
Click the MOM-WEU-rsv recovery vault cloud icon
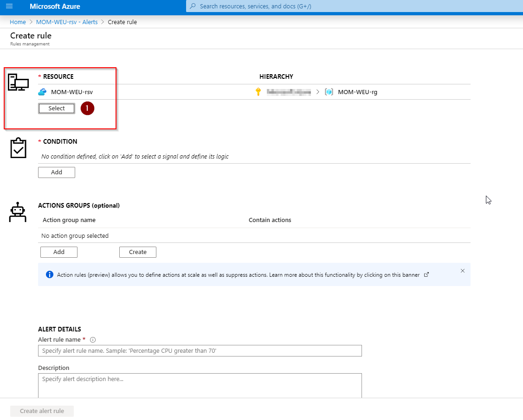pos(42,92)
